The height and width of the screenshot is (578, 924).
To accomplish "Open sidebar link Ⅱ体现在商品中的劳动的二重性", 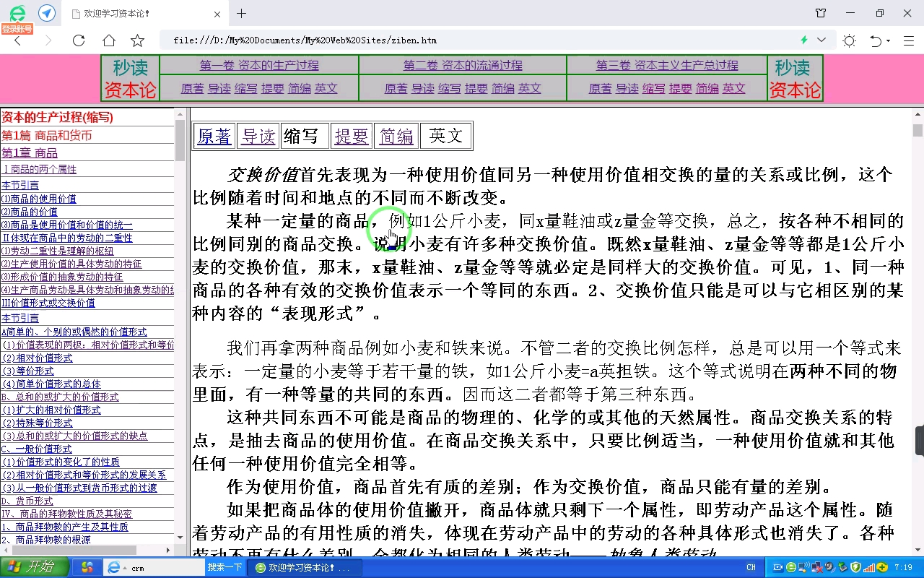I will (x=67, y=238).
